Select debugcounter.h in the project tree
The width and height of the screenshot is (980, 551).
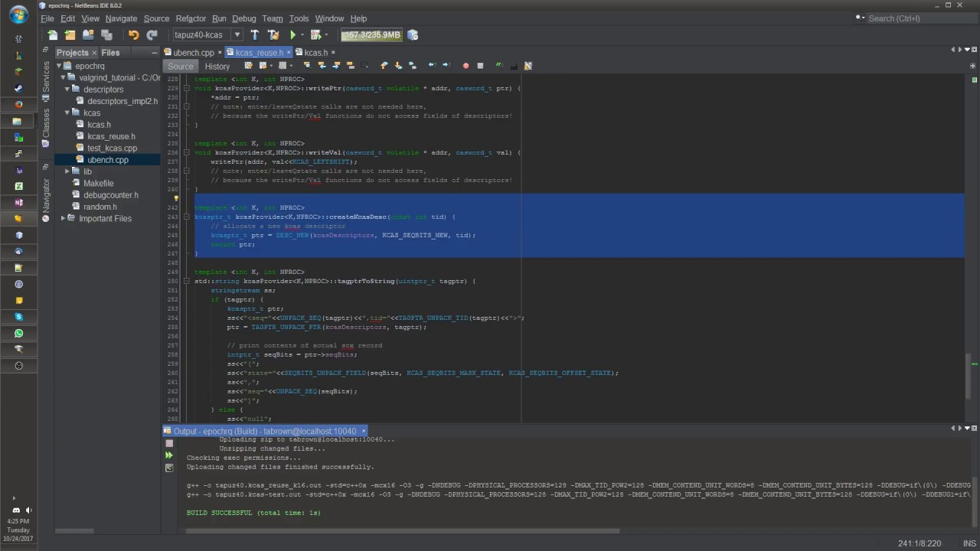pyautogui.click(x=111, y=195)
